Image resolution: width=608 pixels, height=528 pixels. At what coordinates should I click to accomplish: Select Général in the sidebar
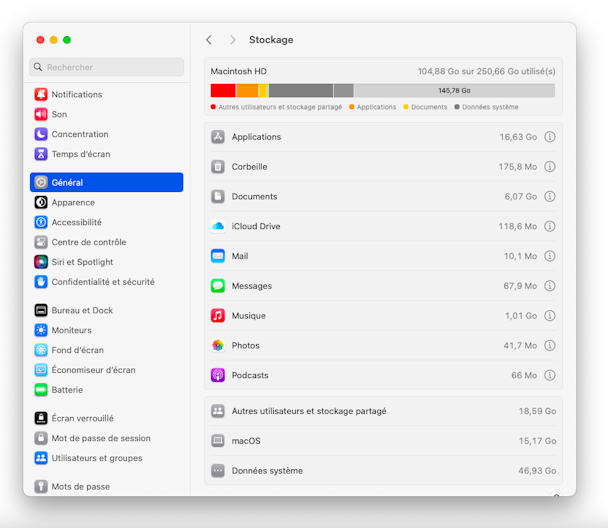click(106, 182)
